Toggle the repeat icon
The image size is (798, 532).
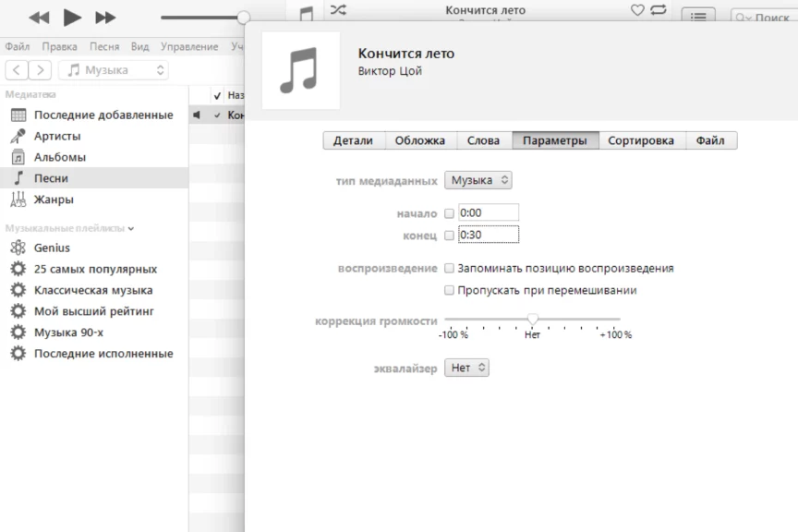659,10
